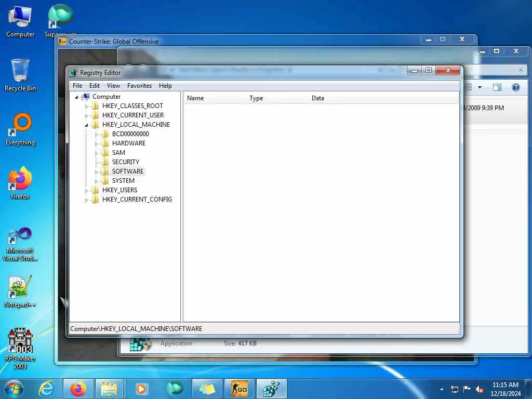
Task: Switch to the Registry Editor taskbar button
Action: coord(271,389)
